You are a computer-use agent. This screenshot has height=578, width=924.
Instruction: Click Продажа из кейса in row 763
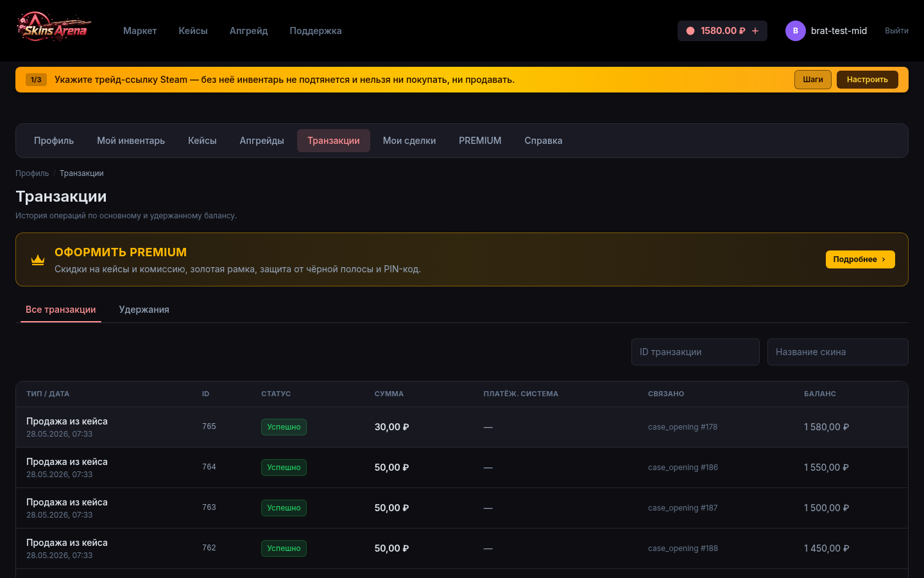tap(67, 502)
